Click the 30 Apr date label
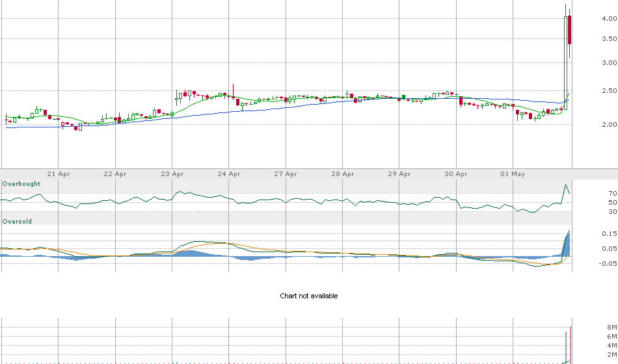The height and width of the screenshot is (364, 618). coord(456,174)
